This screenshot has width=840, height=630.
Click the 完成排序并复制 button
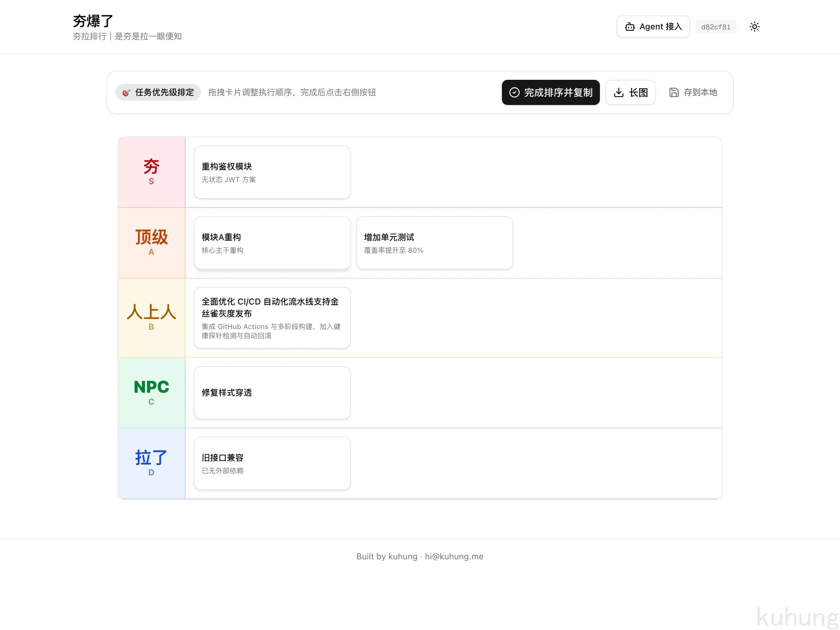[550, 92]
